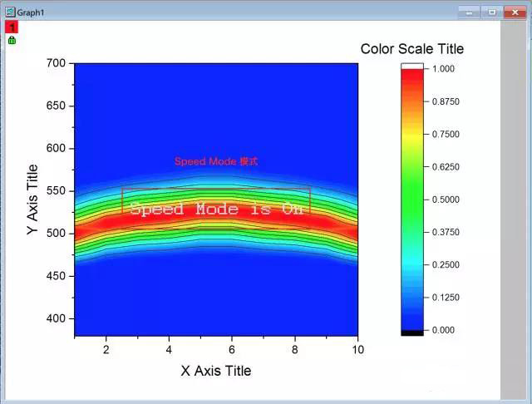Click the Y axis tick label 600
532x404 pixels.
pyautogui.click(x=56, y=148)
